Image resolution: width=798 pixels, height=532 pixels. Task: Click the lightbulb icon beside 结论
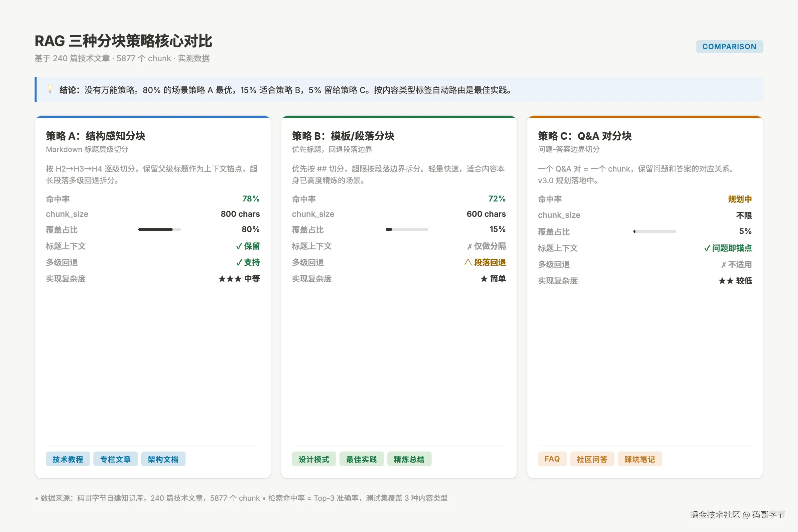(x=50, y=89)
